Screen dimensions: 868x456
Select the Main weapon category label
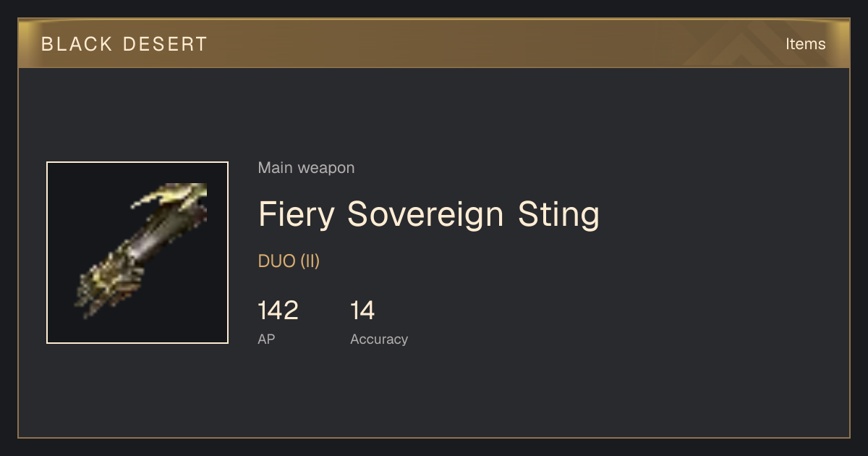coord(306,168)
